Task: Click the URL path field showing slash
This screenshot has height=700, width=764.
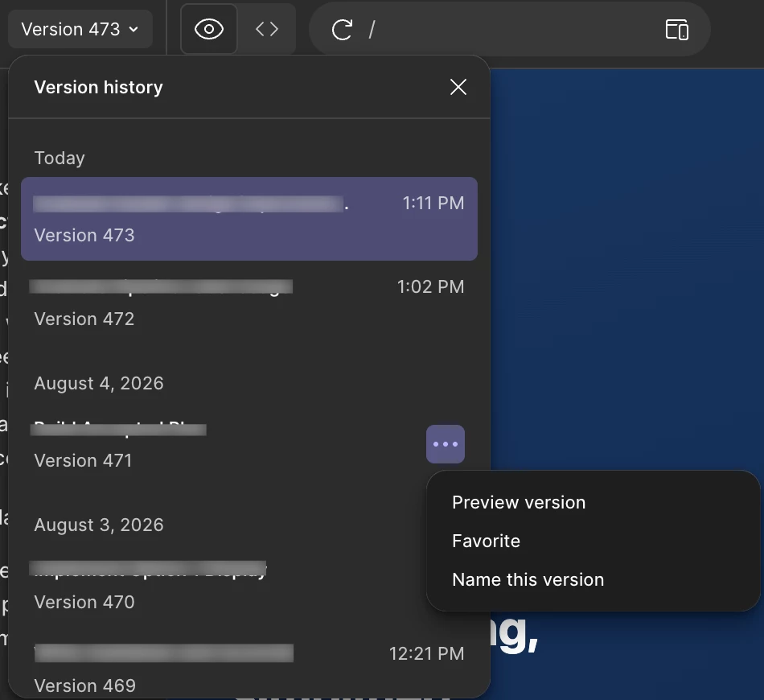Action: tap(511, 30)
